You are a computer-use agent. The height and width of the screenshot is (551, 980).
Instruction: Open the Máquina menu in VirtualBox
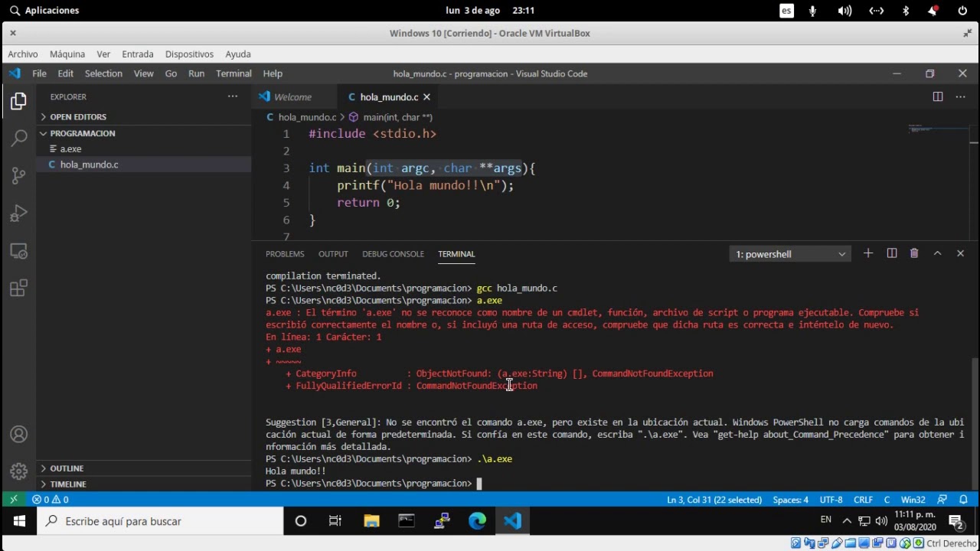[x=67, y=54]
